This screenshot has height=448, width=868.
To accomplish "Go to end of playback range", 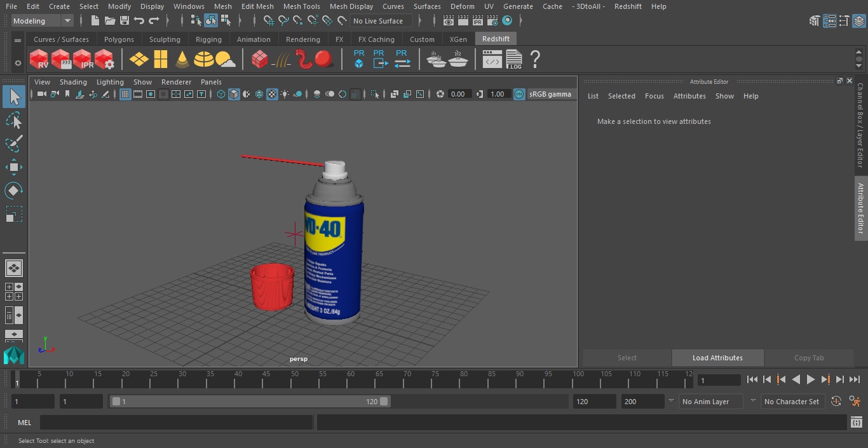I will click(x=855, y=379).
